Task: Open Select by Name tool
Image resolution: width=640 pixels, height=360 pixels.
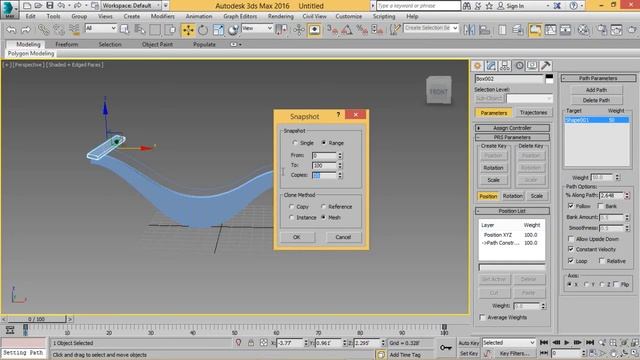Action: coord(140,29)
